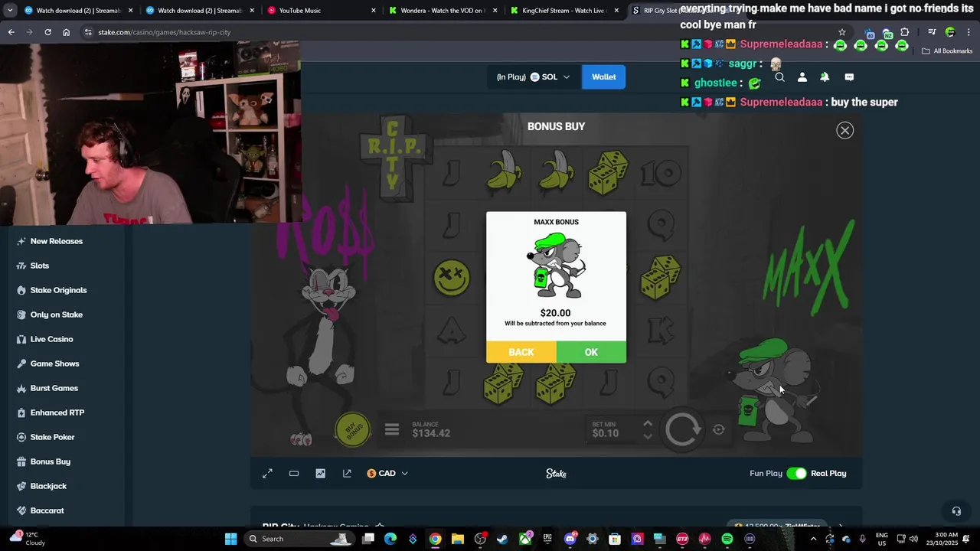Go to New Releases
Viewport: 980px width, 551px height.
point(57,241)
